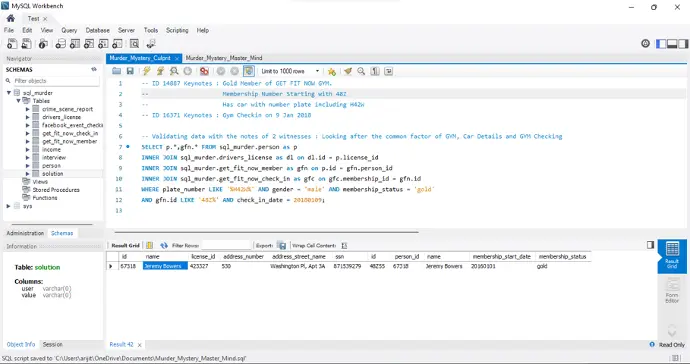Click the Filter Rows input field
This screenshot has height=364, width=690.
click(226, 246)
